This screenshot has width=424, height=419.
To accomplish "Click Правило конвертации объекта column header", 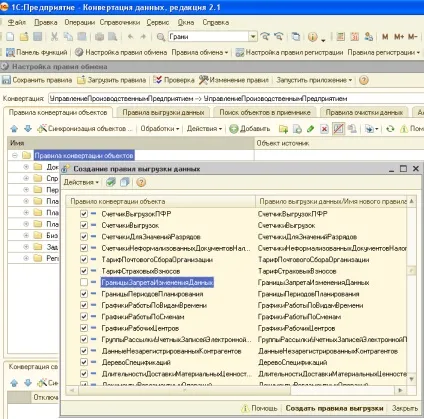I will (x=160, y=201).
